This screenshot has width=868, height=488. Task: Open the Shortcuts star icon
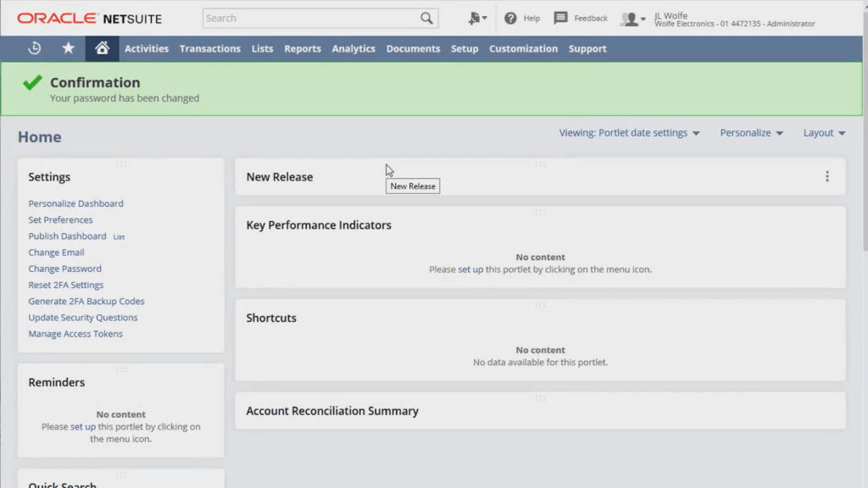68,48
